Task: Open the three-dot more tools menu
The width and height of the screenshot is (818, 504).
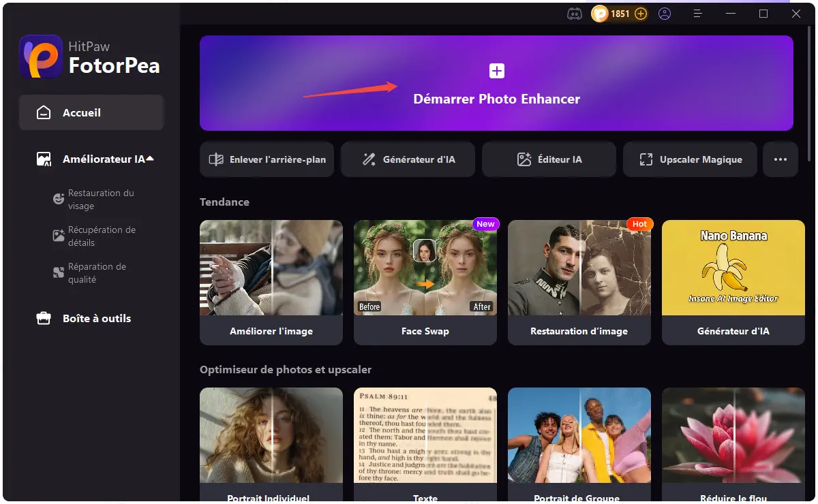Action: [781, 159]
